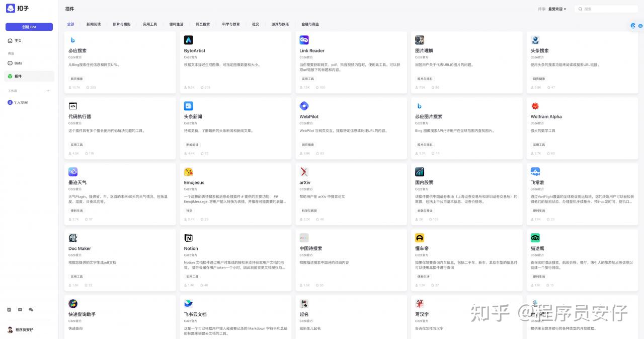
Task: Click the Link Reader plugin icon
Action: 304,40
